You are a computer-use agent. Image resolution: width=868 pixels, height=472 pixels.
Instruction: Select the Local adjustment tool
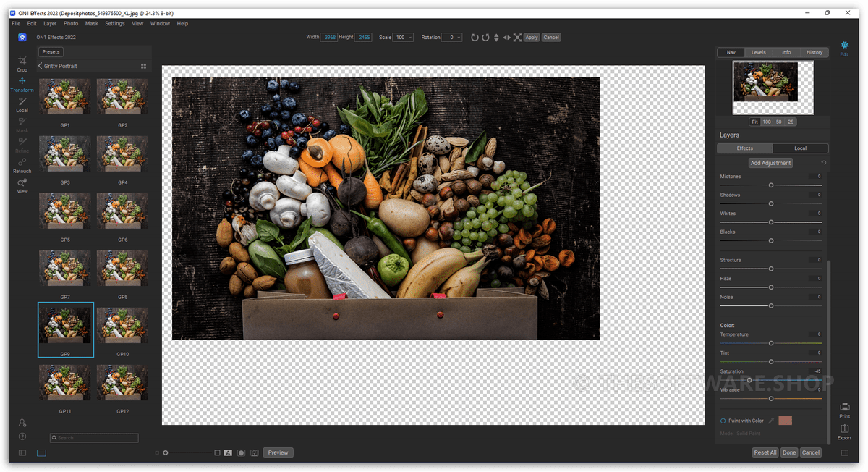pos(22,105)
